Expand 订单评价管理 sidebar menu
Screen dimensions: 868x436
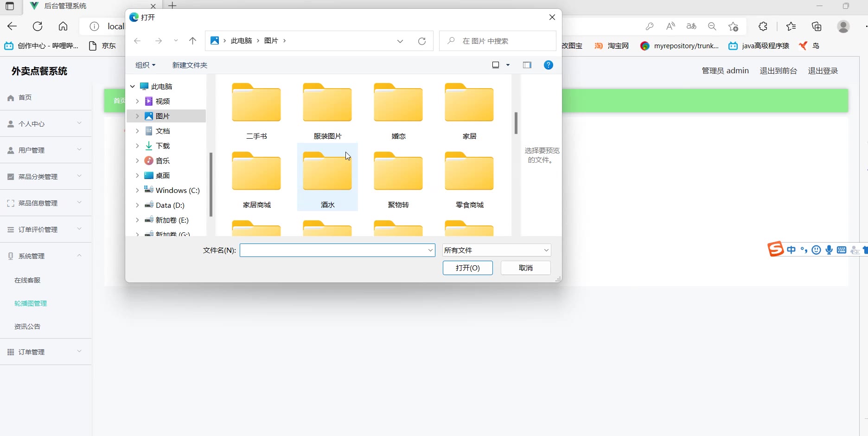(x=45, y=230)
